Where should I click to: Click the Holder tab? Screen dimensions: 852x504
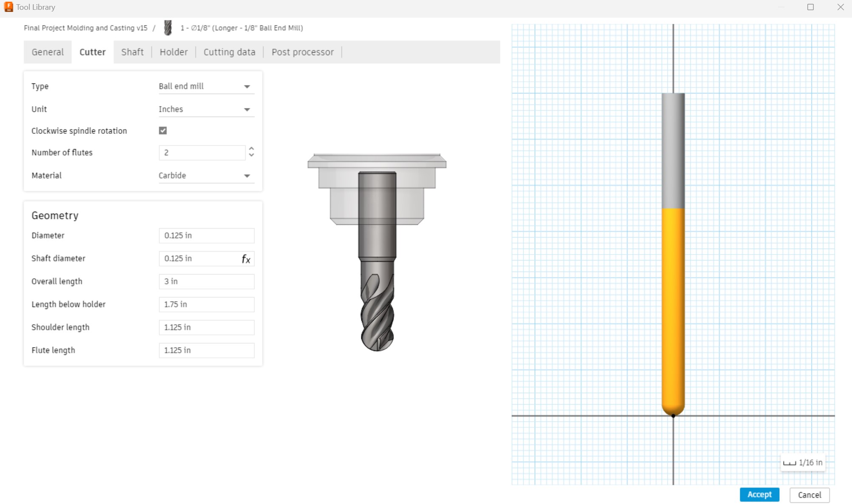point(172,51)
